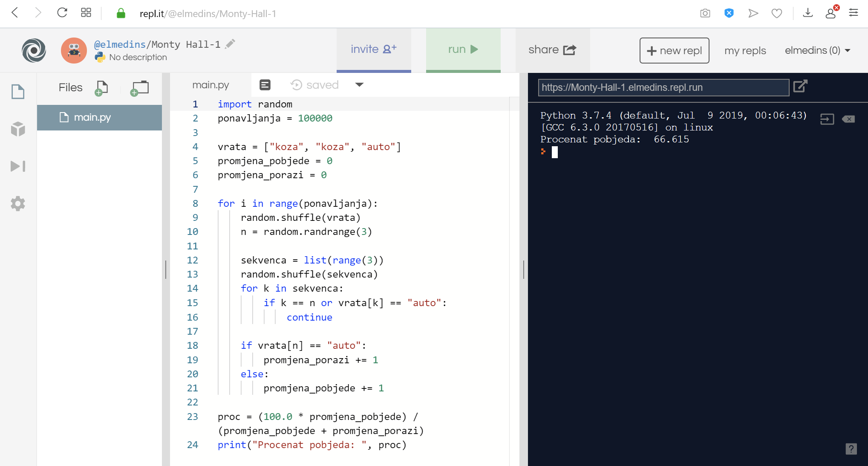Screen dimensions: 868x466
Task: Open the debugger step icon in sidebar
Action: pos(18,166)
